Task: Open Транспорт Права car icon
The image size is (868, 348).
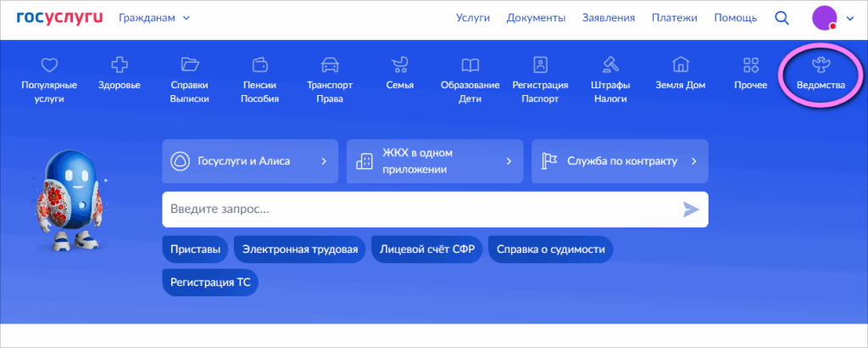Action: 330,65
